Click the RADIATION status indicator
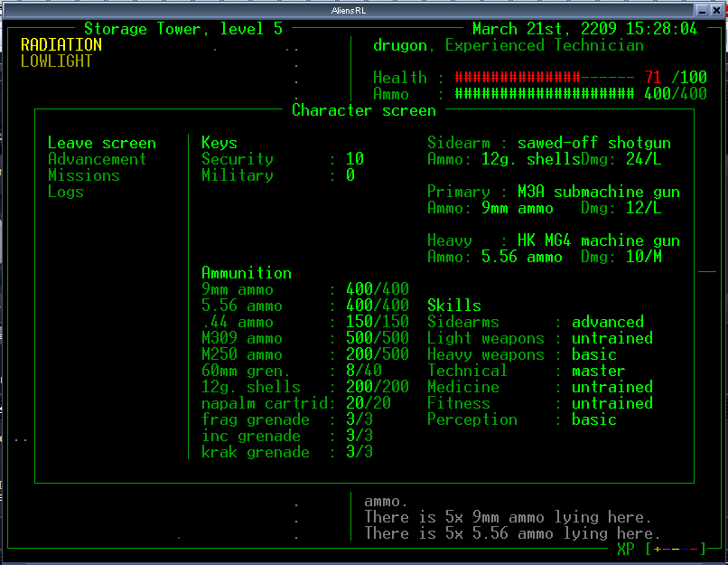This screenshot has height=565, width=728. (x=61, y=45)
